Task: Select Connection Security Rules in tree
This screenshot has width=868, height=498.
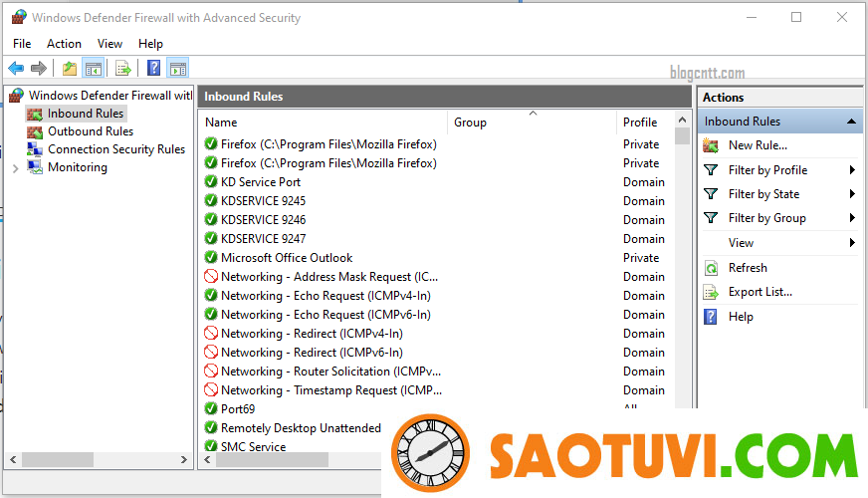Action: [116, 149]
